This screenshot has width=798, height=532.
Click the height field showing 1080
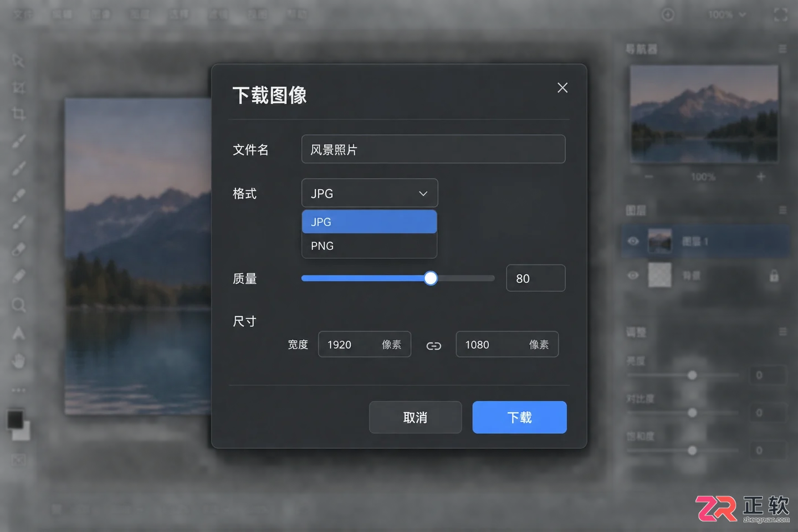click(x=507, y=344)
